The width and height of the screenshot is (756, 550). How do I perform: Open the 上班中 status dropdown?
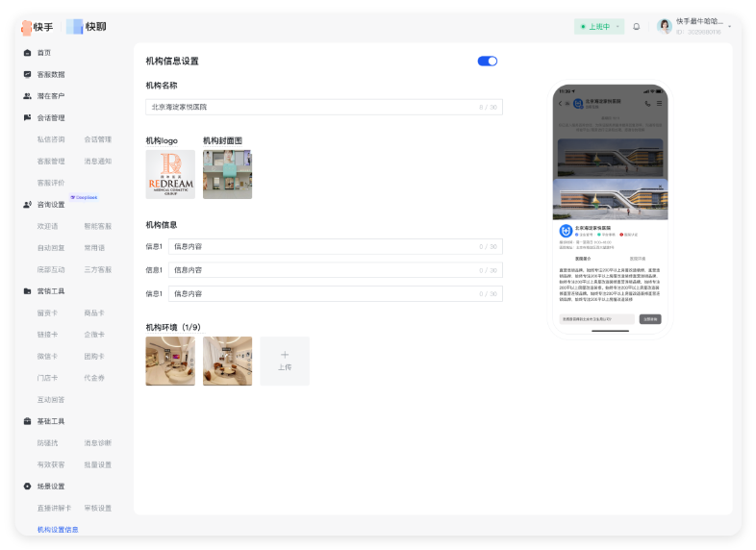coord(599,27)
